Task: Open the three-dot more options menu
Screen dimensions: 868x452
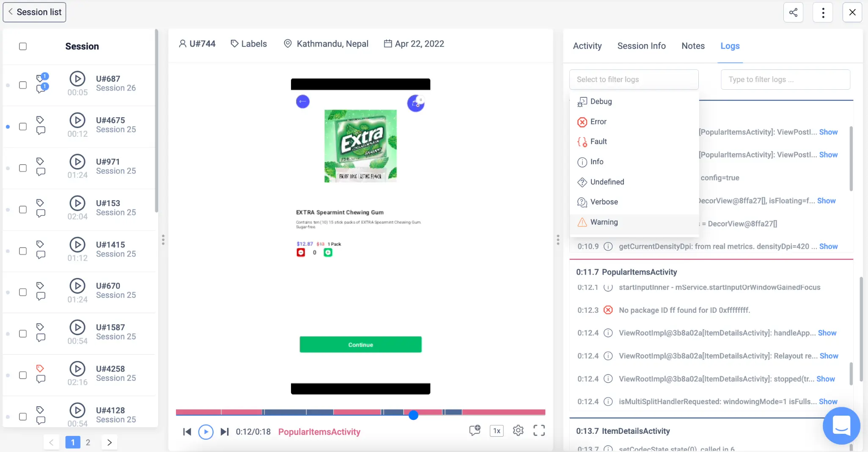Action: click(x=823, y=12)
